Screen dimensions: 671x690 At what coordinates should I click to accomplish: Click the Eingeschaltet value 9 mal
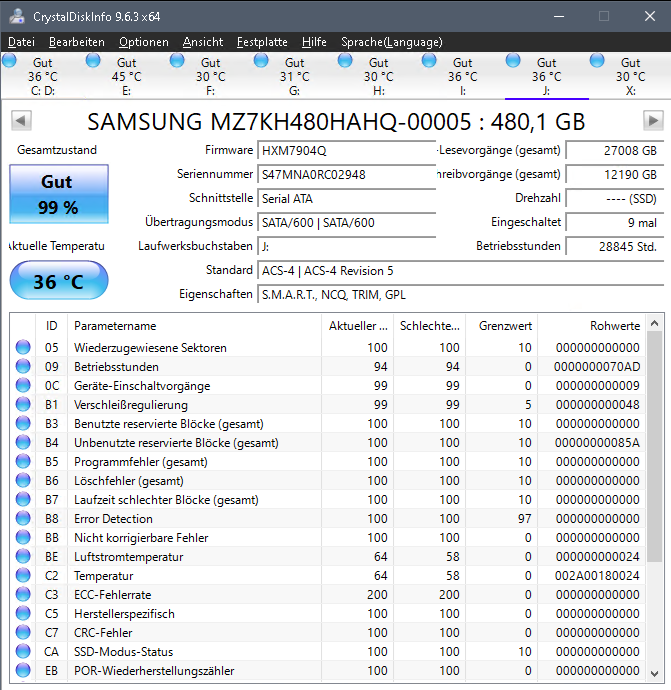click(x=615, y=223)
